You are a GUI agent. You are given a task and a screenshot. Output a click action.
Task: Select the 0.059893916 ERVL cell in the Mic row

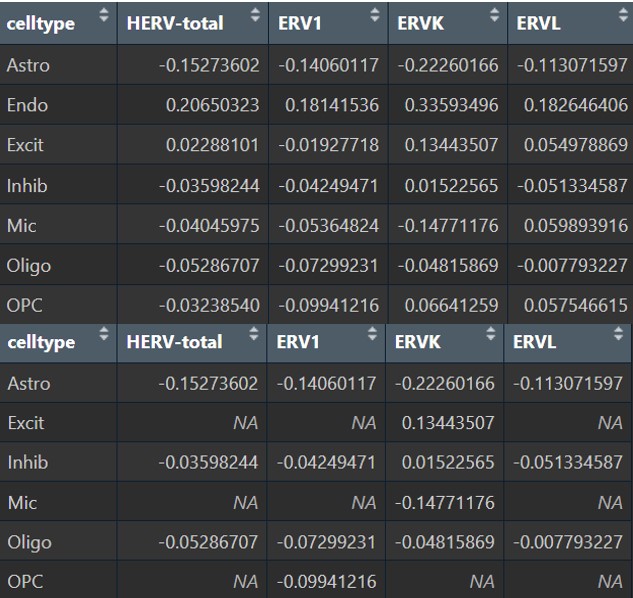[573, 225]
